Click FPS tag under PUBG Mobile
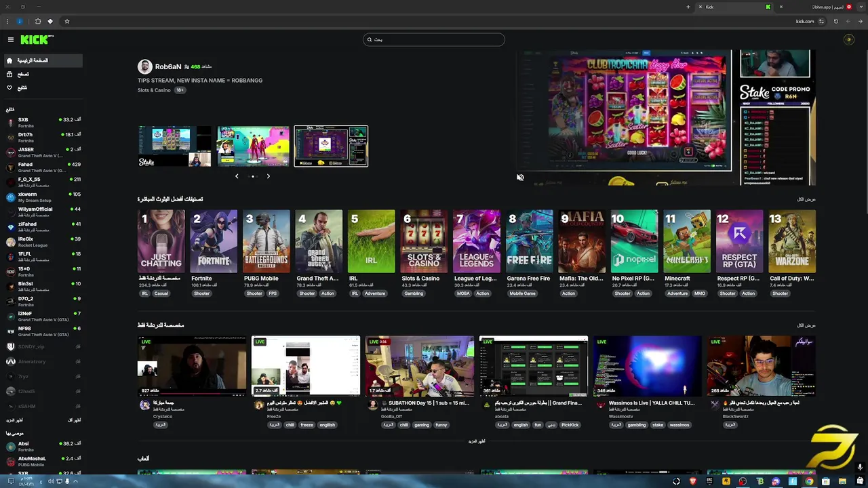 point(273,293)
